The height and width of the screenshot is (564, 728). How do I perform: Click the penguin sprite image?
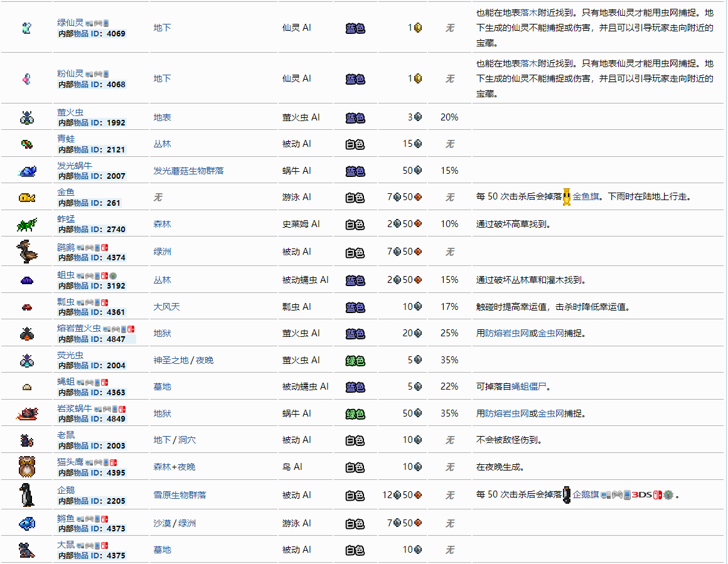[27, 495]
